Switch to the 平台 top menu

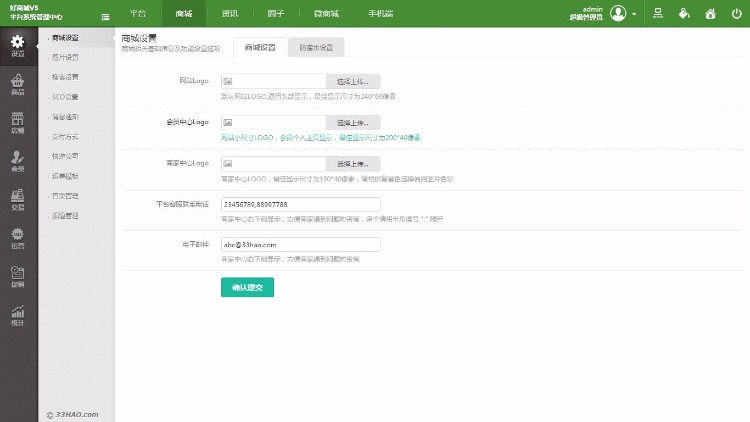(x=138, y=13)
